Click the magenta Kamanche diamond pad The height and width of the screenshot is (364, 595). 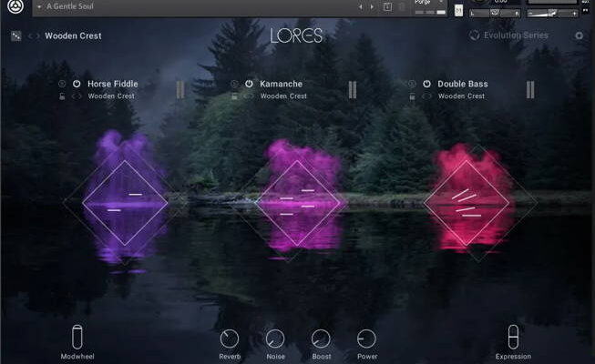pyautogui.click(x=297, y=203)
